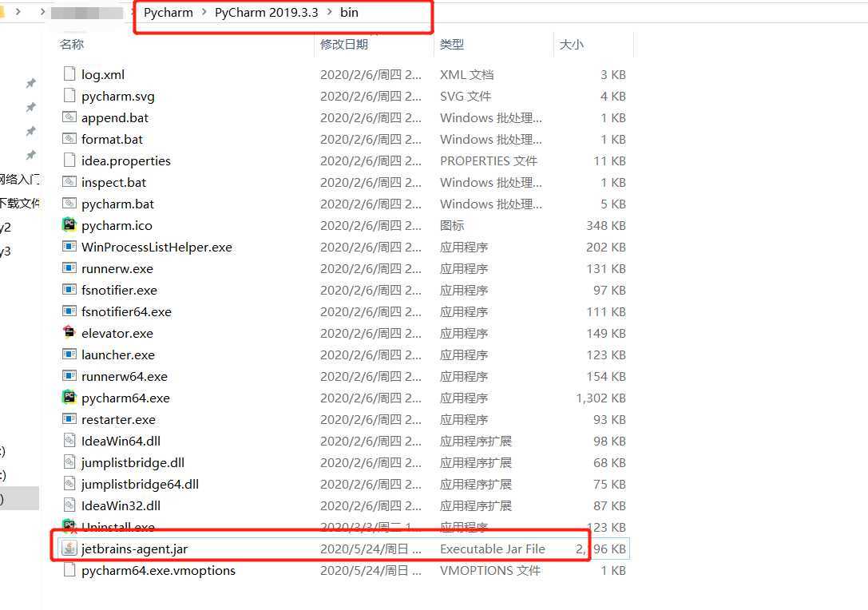Image resolution: width=868 pixels, height=610 pixels.
Task: Click the runnerw.exe application icon
Action: pos(69,268)
